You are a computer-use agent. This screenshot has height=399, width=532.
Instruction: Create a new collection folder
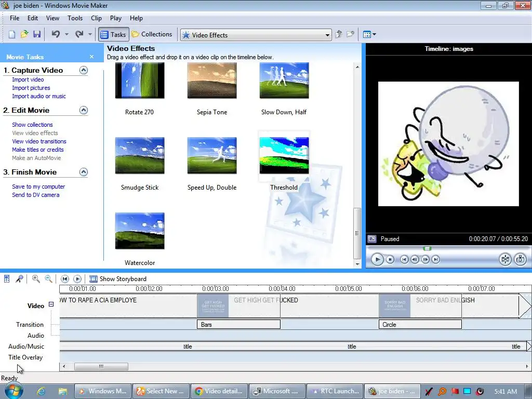click(x=350, y=34)
